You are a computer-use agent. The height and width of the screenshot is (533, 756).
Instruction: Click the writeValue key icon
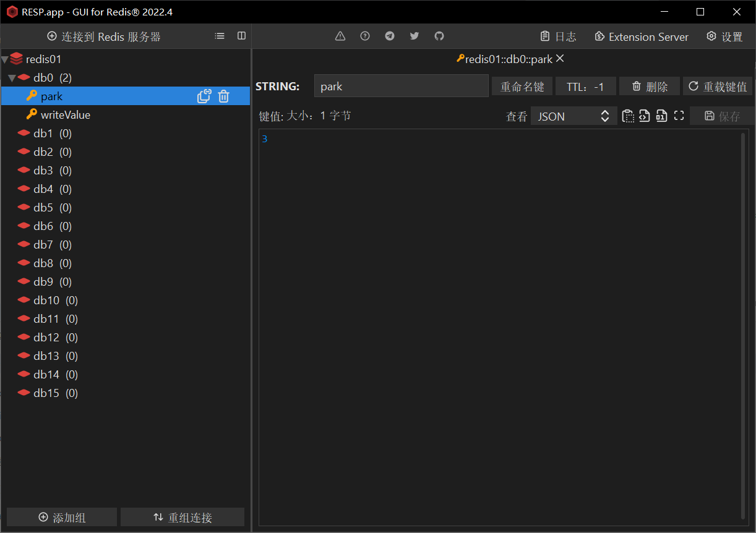point(32,114)
